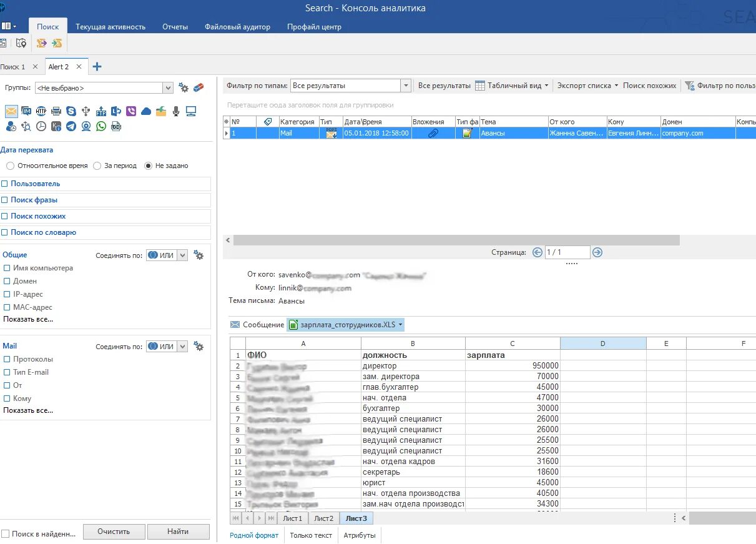
Task: Switch to the Отчеты ribbon tab
Action: coord(175,27)
